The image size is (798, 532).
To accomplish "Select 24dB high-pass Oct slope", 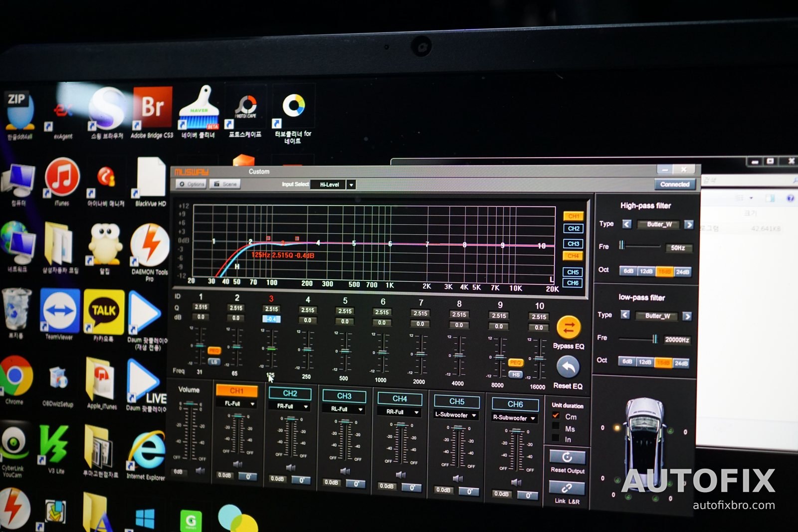I will tap(683, 272).
